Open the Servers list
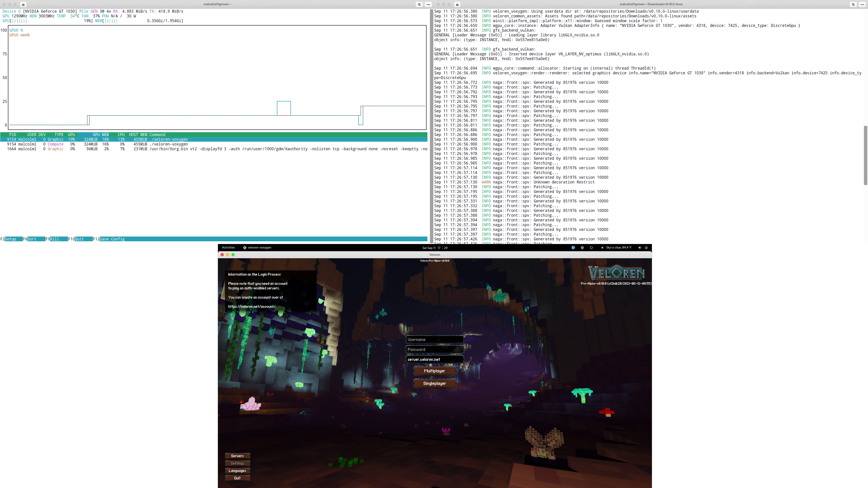Screen dimensions: 868x488 (237, 456)
